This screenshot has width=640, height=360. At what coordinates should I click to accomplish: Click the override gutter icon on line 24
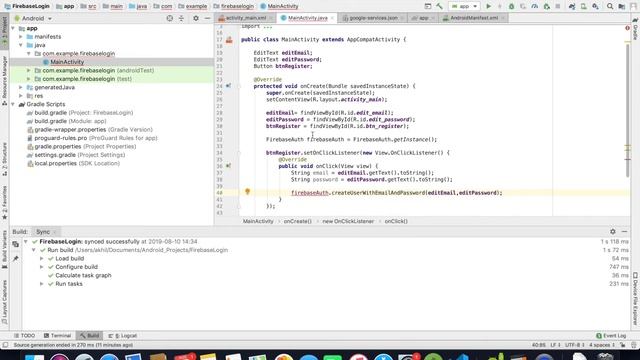(229, 86)
